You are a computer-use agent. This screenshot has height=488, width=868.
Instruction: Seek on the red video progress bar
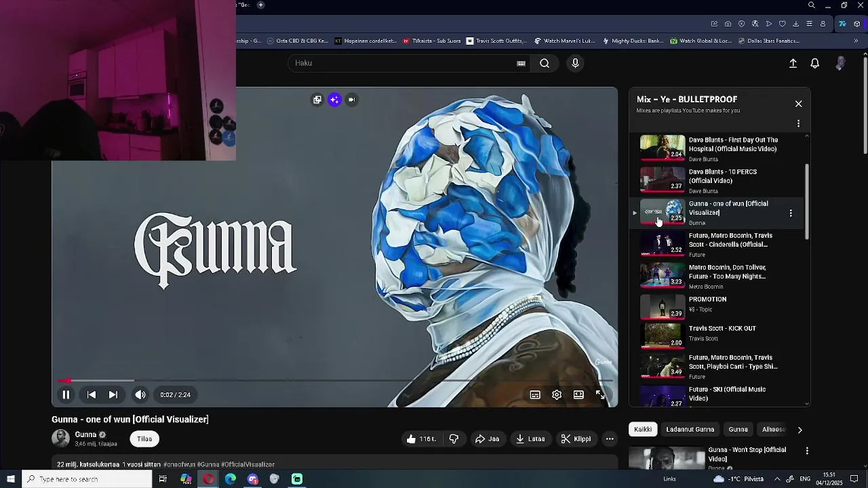pos(334,381)
